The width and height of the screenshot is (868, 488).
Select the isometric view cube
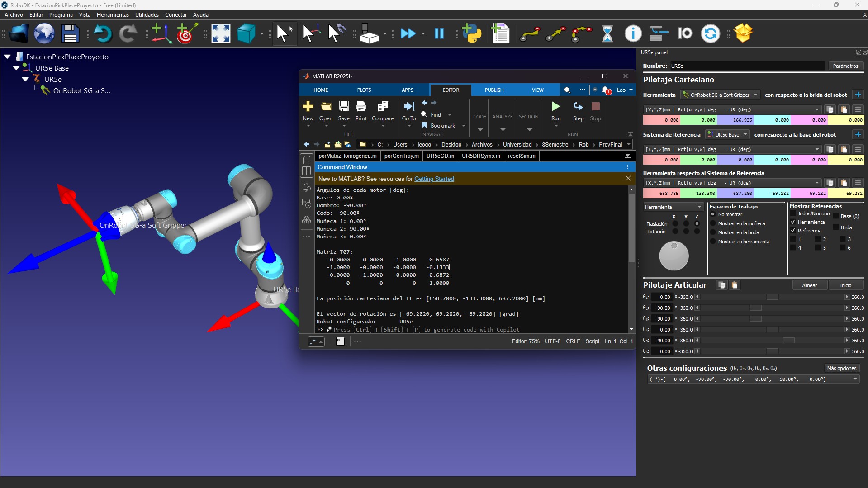[x=247, y=33]
